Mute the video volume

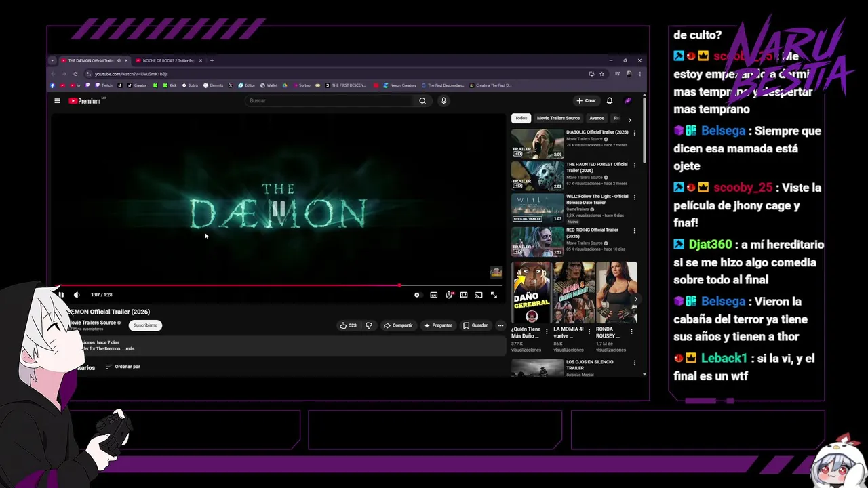point(77,295)
